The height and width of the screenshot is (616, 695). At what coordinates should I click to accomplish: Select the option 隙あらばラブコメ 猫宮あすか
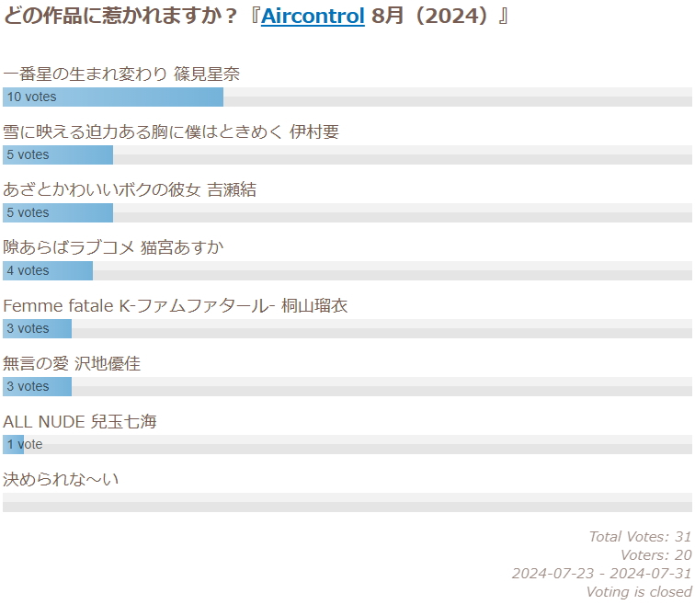[113, 248]
